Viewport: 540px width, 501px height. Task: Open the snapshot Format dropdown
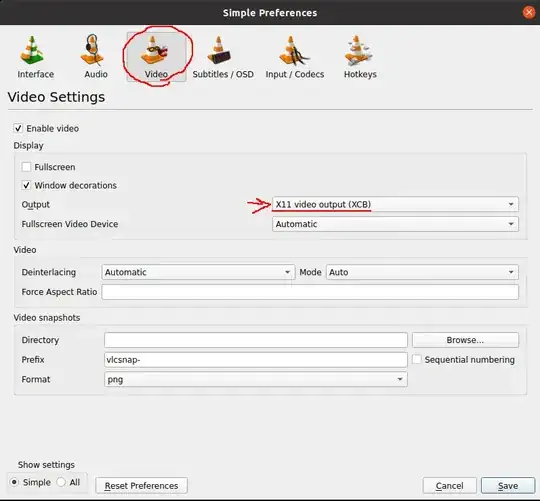point(256,379)
